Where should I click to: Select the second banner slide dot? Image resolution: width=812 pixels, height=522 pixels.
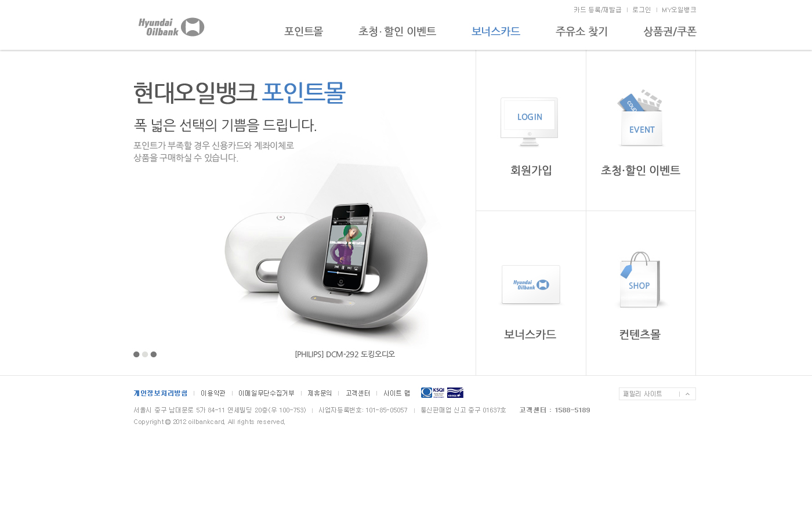coord(145,354)
